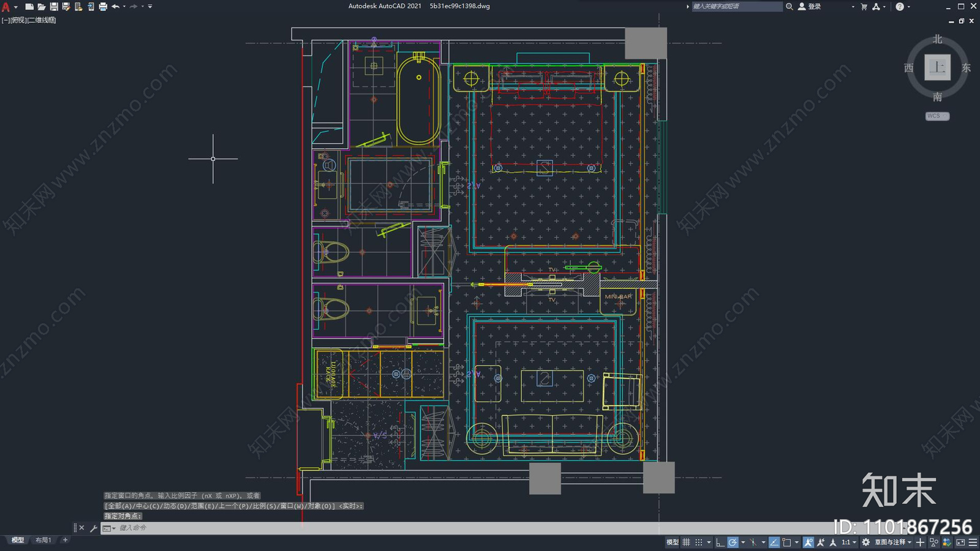Open the Autodesk connection icon
The height and width of the screenshot is (551, 980).
tap(876, 6)
